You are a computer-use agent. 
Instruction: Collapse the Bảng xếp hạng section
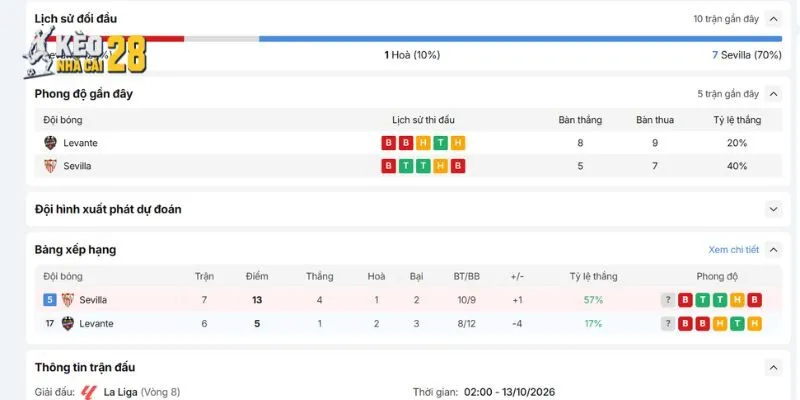pyautogui.click(x=773, y=249)
